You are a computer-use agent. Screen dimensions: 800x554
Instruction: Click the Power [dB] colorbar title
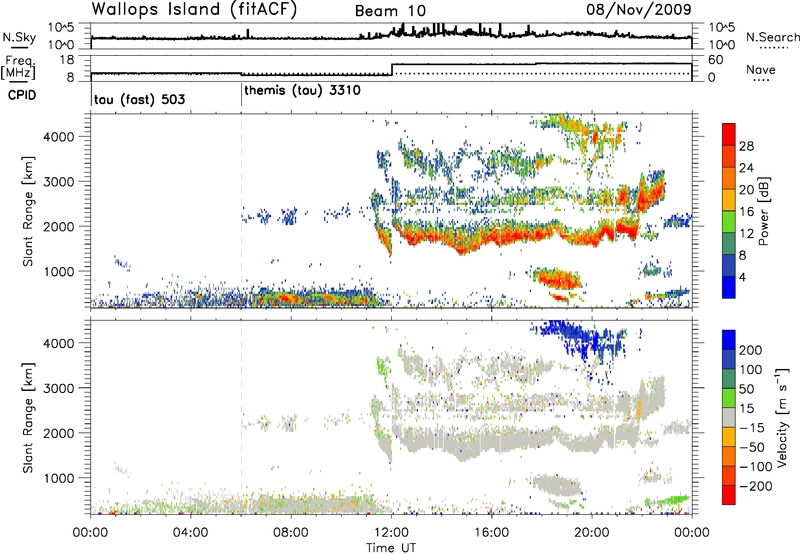tap(764, 211)
